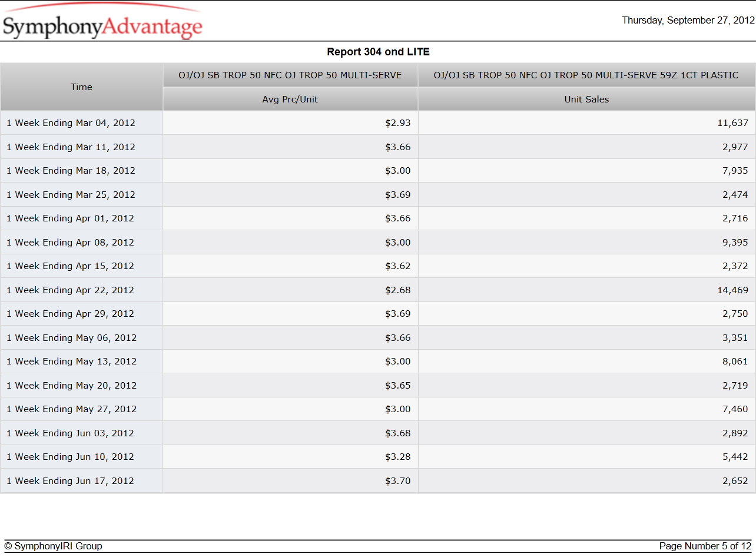This screenshot has width=756, height=557.
Task: Select the Time column header
Action: pos(81,87)
